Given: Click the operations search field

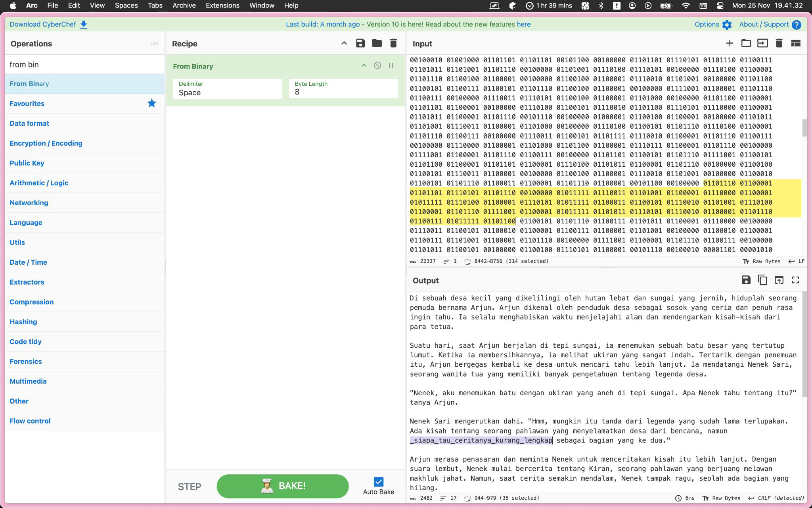Looking at the screenshot, I should click(x=84, y=64).
